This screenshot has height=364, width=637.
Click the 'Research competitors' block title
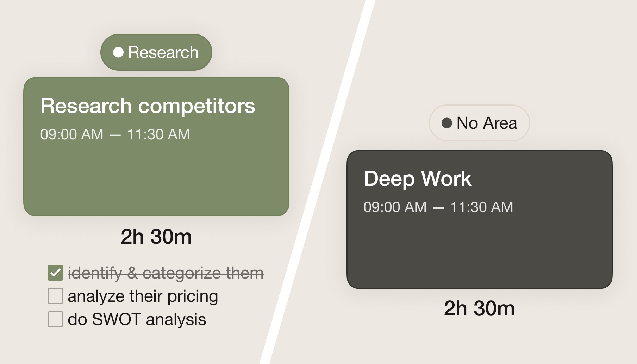[x=148, y=106]
